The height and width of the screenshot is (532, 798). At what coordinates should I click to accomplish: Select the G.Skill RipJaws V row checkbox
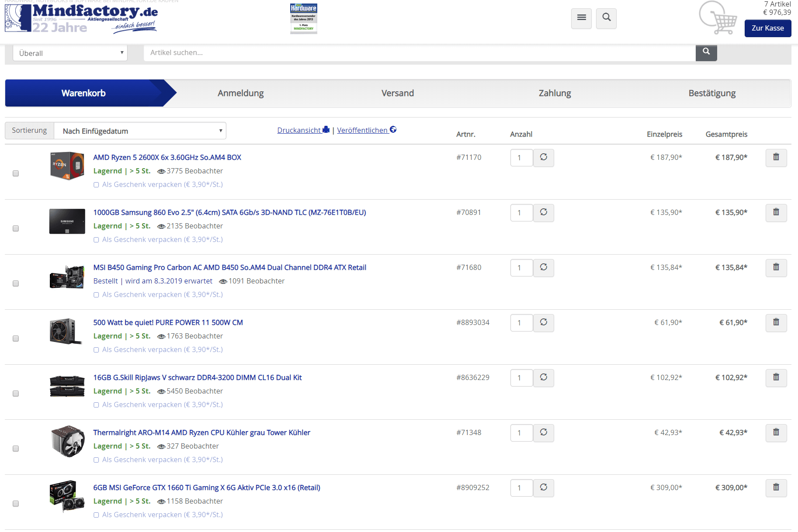[16, 394]
